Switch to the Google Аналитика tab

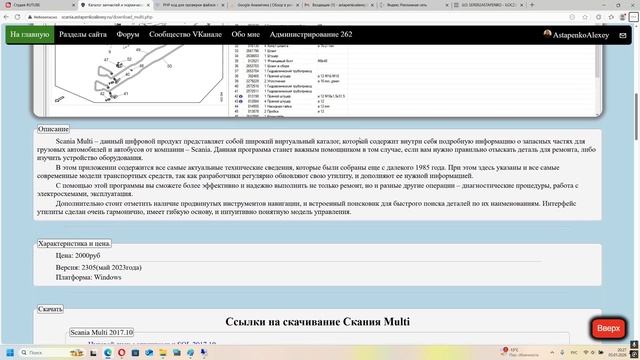264,5
